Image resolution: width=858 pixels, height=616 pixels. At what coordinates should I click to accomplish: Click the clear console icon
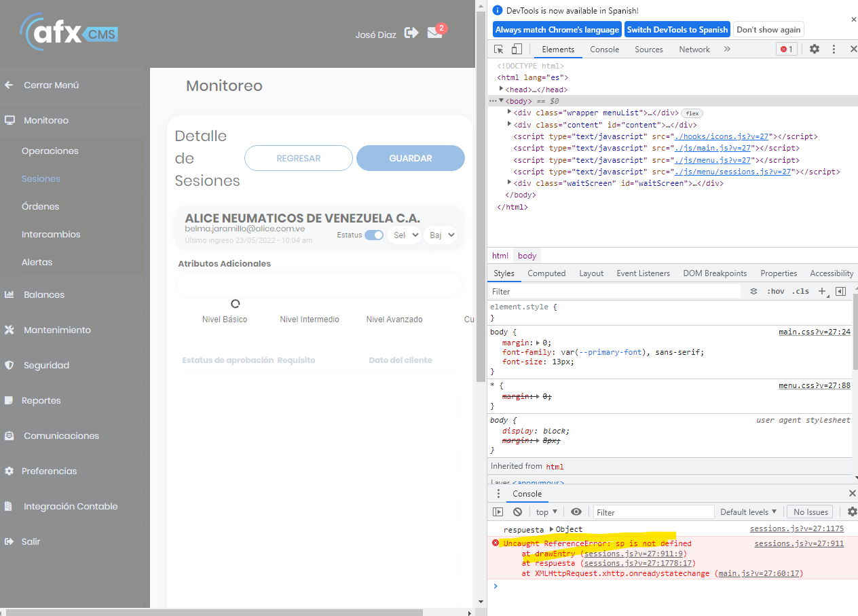517,512
